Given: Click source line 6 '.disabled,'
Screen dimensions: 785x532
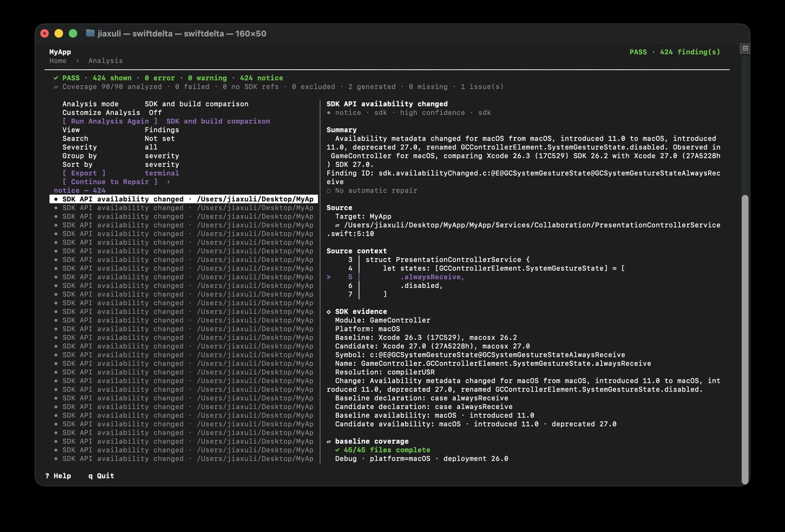Looking at the screenshot, I should 421,286.
